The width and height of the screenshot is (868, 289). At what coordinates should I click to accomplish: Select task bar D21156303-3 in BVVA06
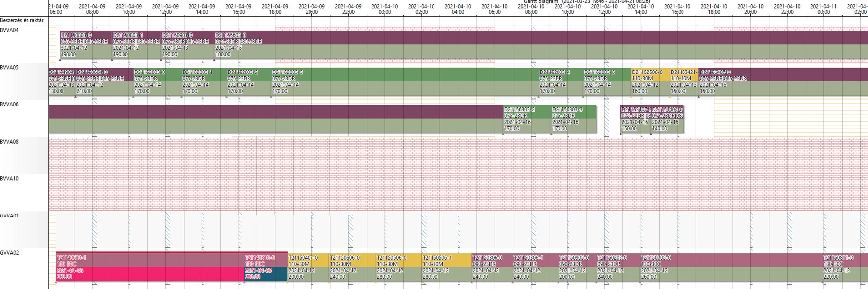(574, 119)
